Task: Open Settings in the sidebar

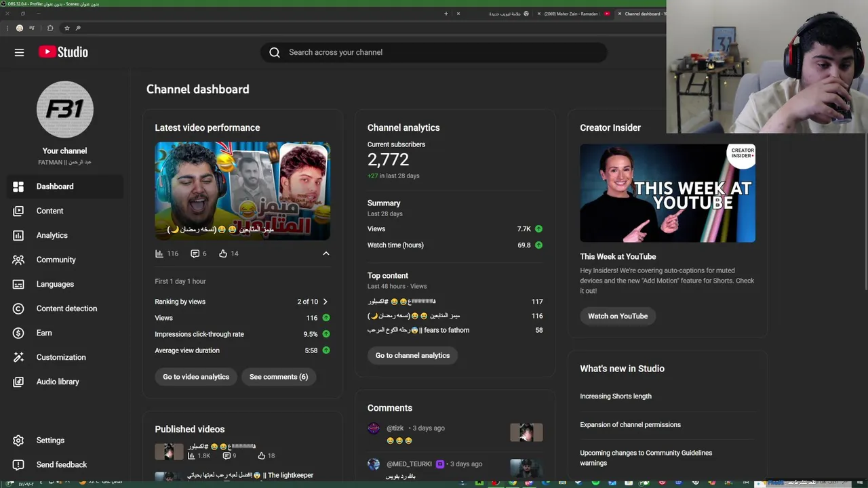Action: [65, 441]
